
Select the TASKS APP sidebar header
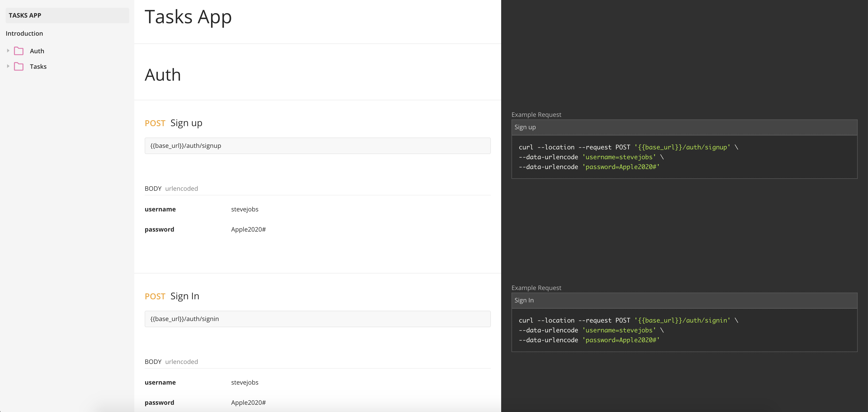coord(67,16)
